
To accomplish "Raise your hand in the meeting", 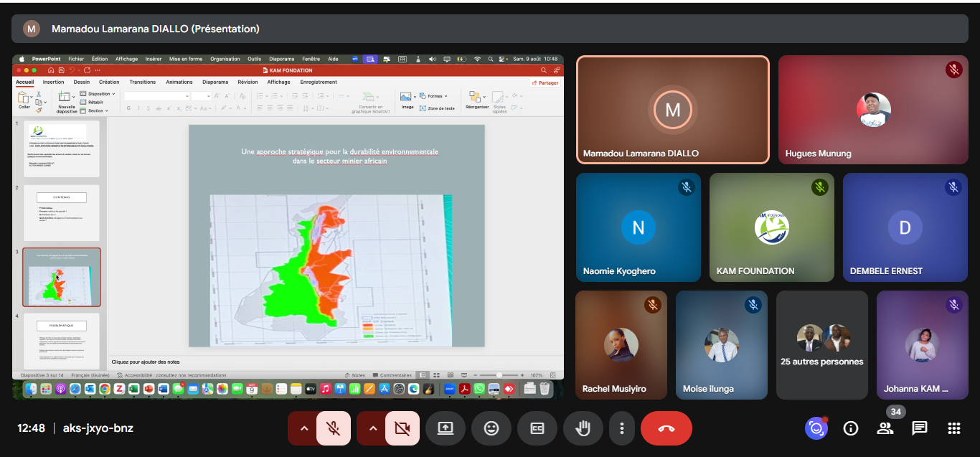I will (x=583, y=428).
